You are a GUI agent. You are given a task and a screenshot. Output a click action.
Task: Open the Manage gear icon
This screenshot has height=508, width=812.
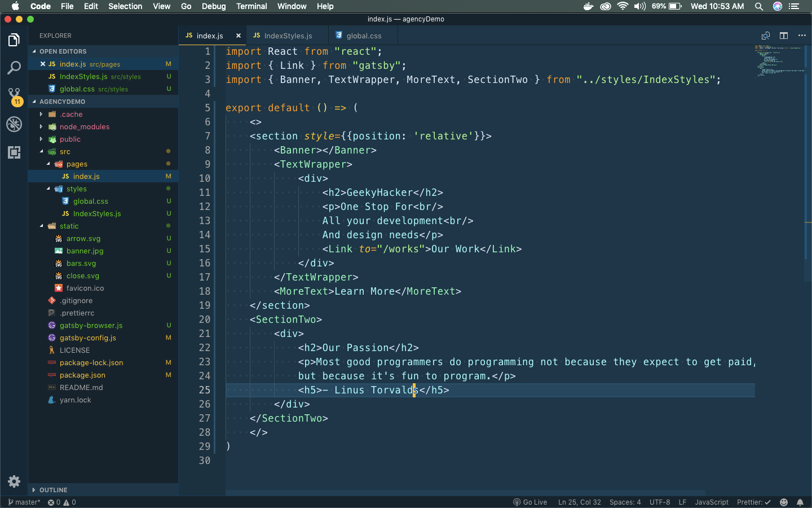(14, 481)
